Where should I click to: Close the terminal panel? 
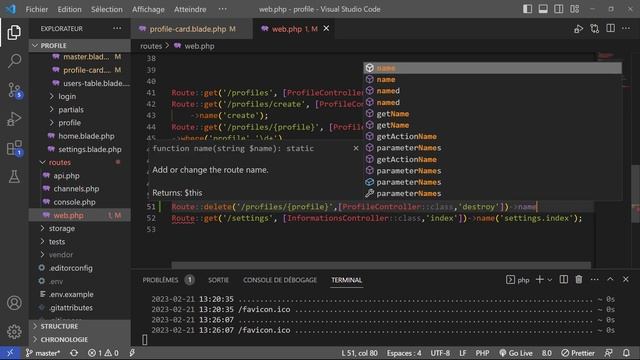626,280
